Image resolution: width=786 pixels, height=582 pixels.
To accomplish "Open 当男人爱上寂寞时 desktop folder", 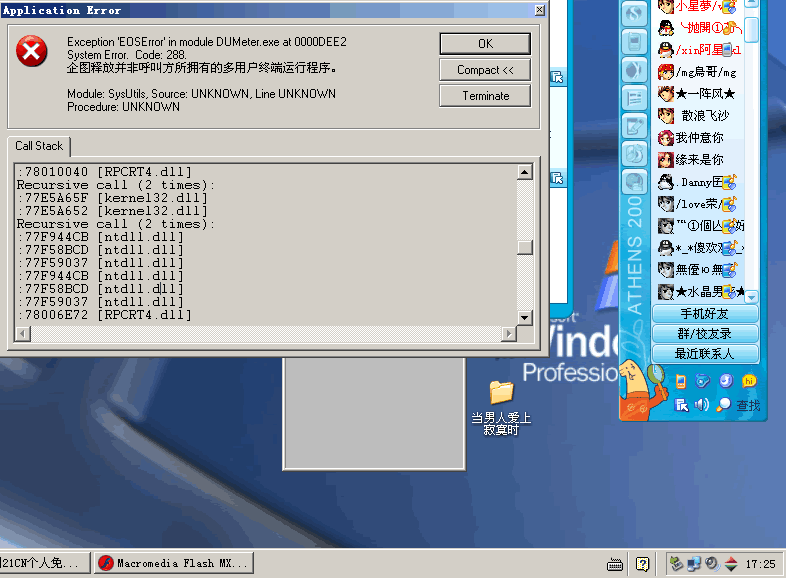I will point(501,408).
